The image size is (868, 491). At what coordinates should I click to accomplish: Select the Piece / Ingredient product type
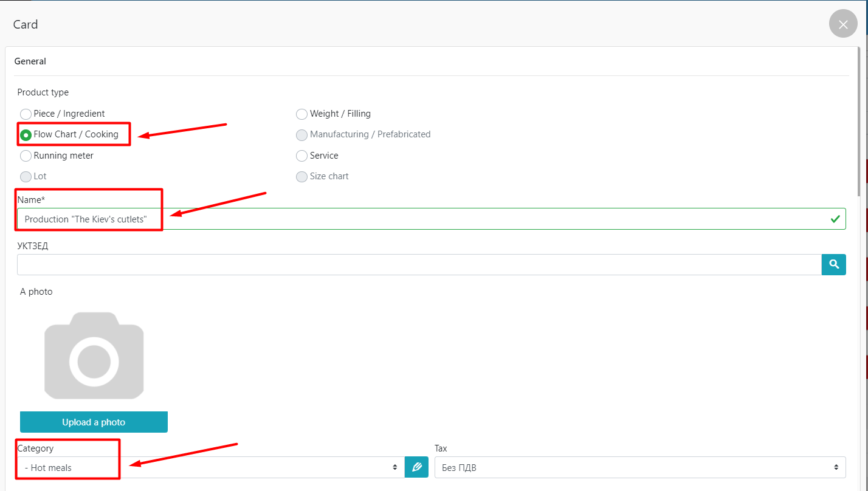pyautogui.click(x=26, y=114)
